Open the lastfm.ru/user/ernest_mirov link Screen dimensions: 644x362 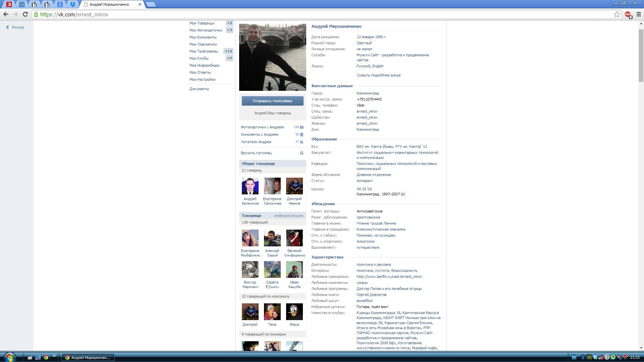click(389, 277)
